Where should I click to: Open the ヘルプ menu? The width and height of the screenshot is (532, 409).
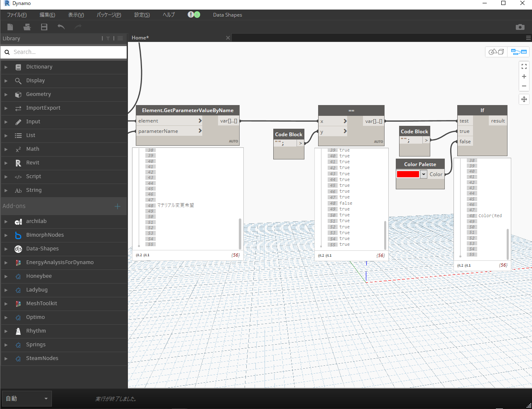169,15
